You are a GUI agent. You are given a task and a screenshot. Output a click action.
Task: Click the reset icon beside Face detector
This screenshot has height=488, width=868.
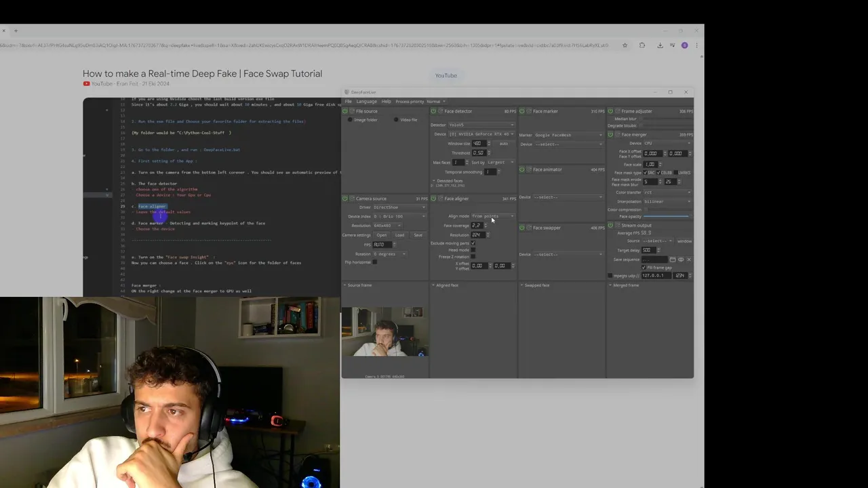point(440,111)
